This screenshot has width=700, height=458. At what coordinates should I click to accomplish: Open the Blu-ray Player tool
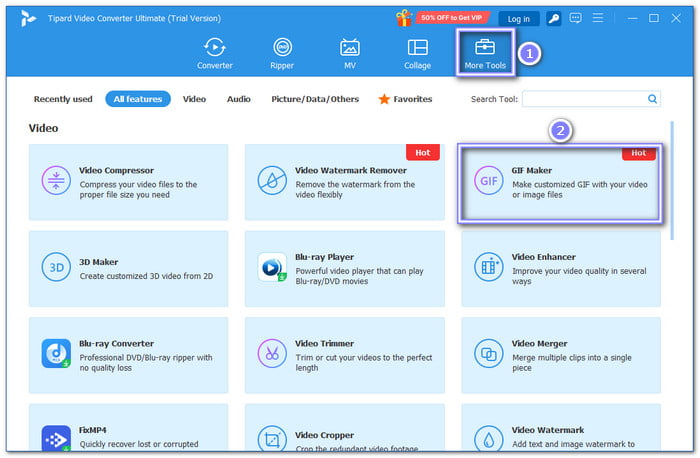(344, 269)
